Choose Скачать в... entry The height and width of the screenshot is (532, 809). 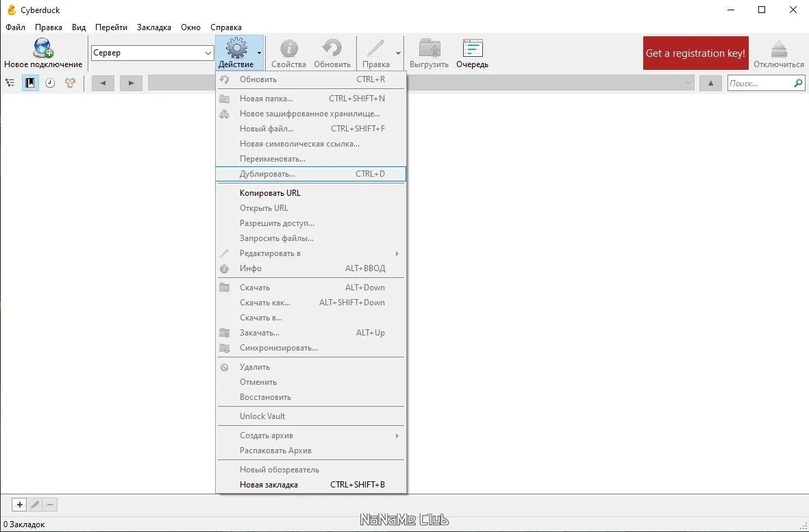click(310, 318)
